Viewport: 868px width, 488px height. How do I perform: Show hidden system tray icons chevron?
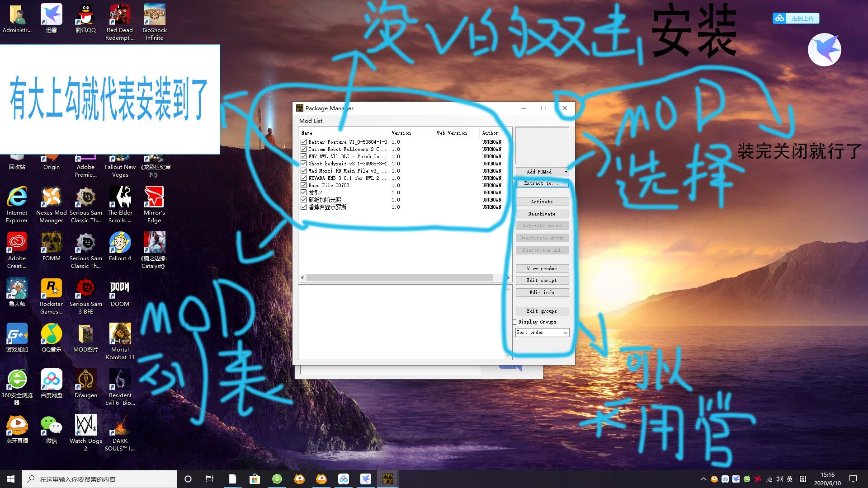click(703, 479)
